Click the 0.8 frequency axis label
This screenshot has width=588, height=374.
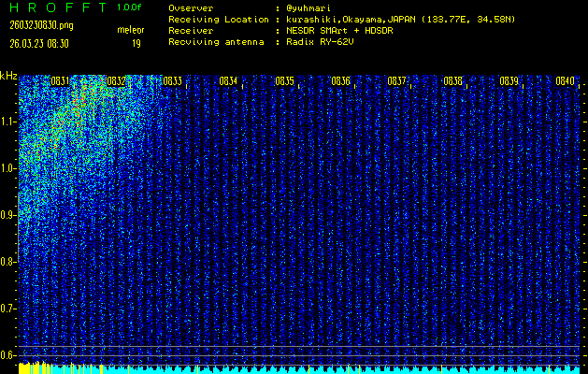click(8, 262)
